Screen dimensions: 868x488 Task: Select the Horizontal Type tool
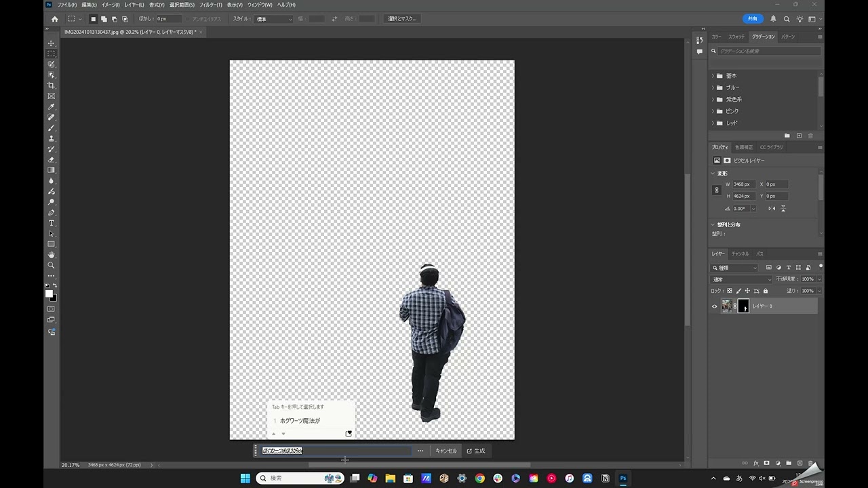[x=51, y=223]
